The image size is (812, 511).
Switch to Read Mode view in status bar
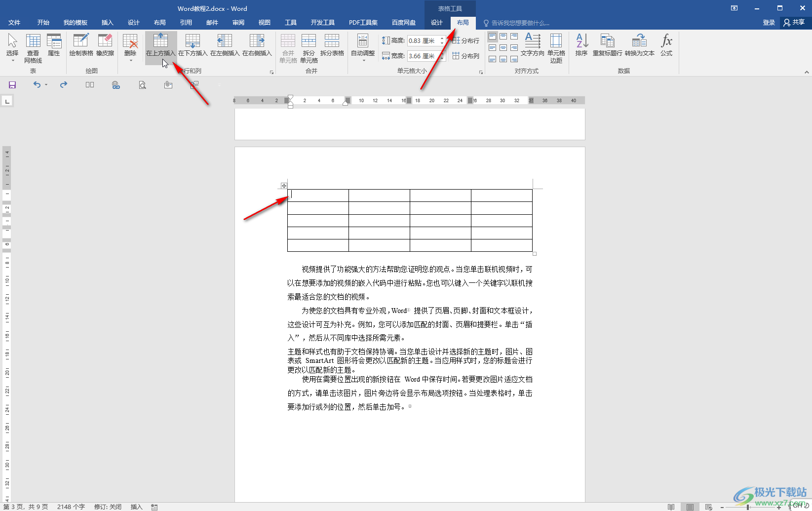[x=671, y=507]
